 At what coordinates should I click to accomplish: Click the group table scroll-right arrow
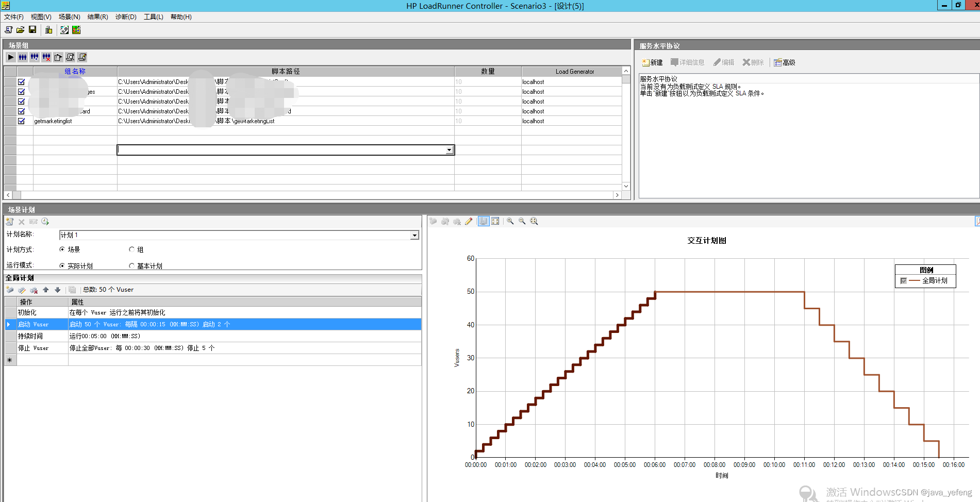click(x=617, y=195)
